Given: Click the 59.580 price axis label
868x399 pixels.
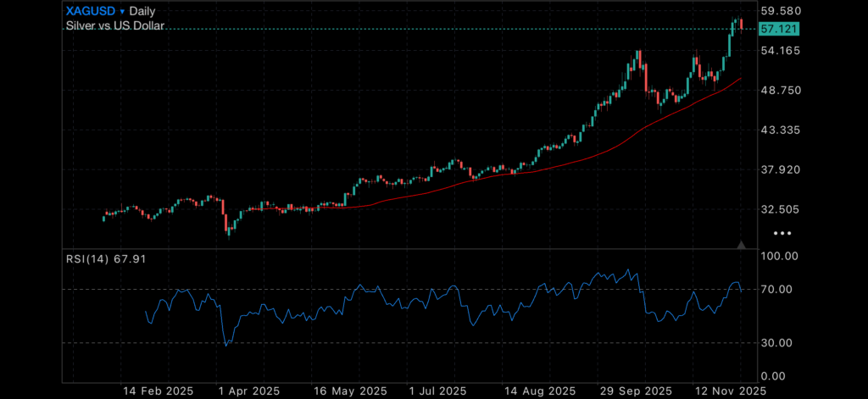Looking at the screenshot, I should pyautogui.click(x=781, y=11).
